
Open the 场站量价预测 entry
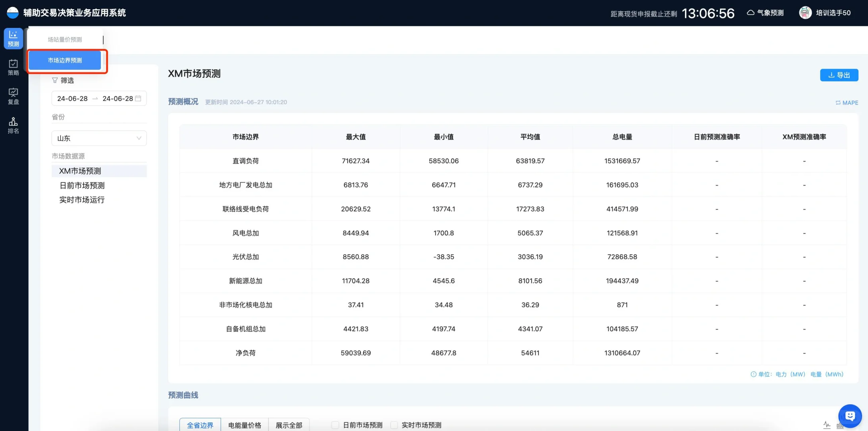click(x=65, y=39)
